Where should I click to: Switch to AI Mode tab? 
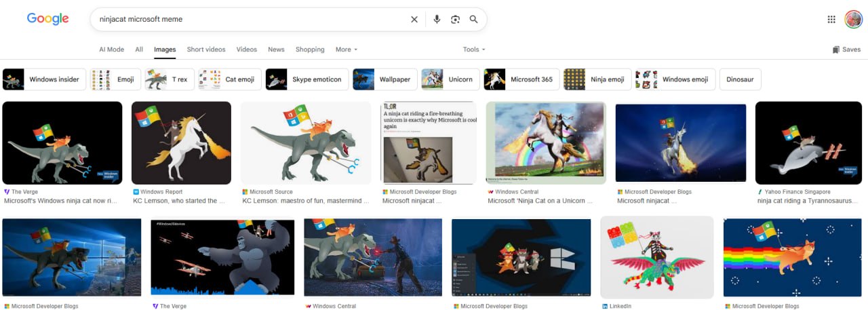tap(111, 50)
